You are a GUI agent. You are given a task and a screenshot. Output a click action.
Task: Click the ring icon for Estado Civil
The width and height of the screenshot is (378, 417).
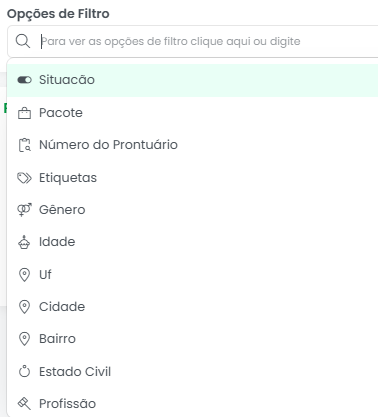(x=24, y=371)
